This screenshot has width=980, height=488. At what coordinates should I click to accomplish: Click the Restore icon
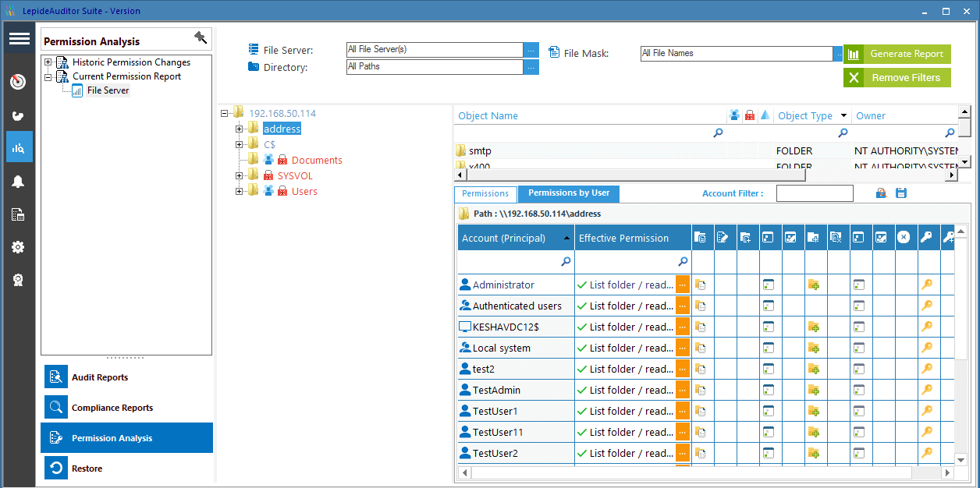(56, 469)
